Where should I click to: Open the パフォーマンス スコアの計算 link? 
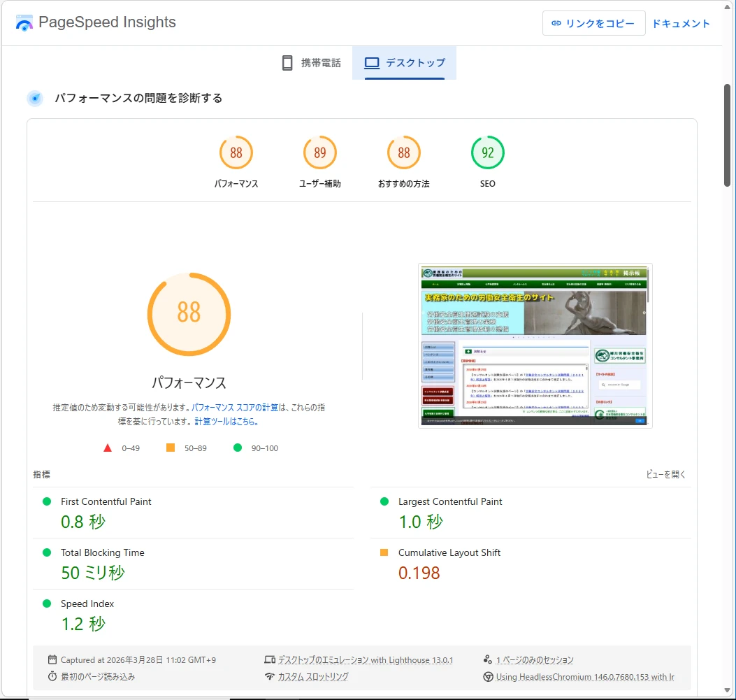(x=235, y=407)
